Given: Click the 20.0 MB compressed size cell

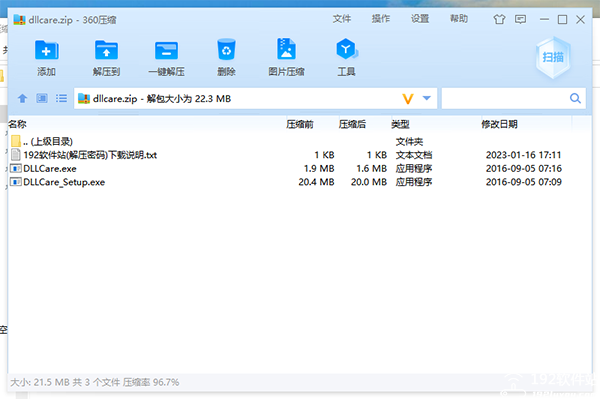Looking at the screenshot, I should (369, 182).
